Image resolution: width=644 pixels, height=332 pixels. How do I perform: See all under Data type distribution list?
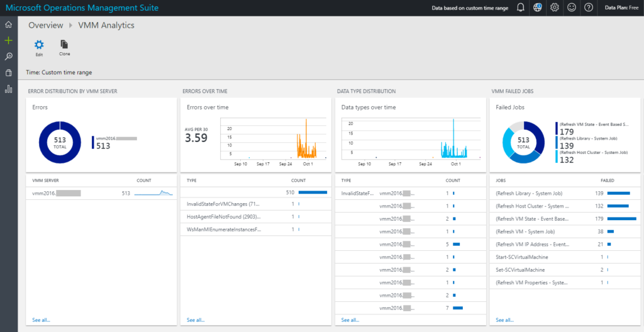[x=350, y=320]
